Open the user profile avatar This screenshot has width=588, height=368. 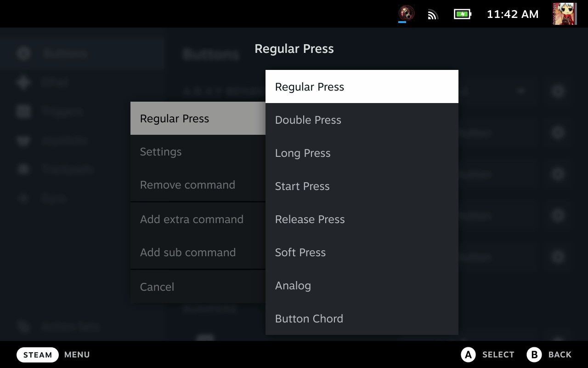tap(565, 14)
